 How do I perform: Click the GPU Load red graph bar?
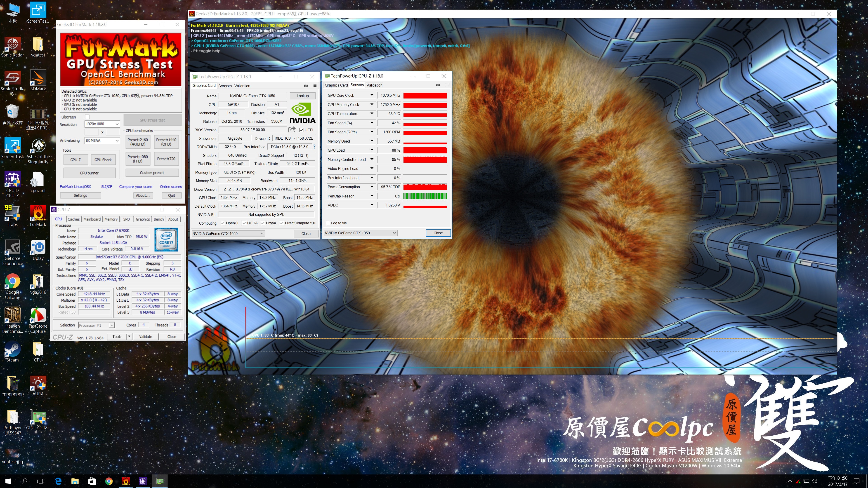(425, 150)
